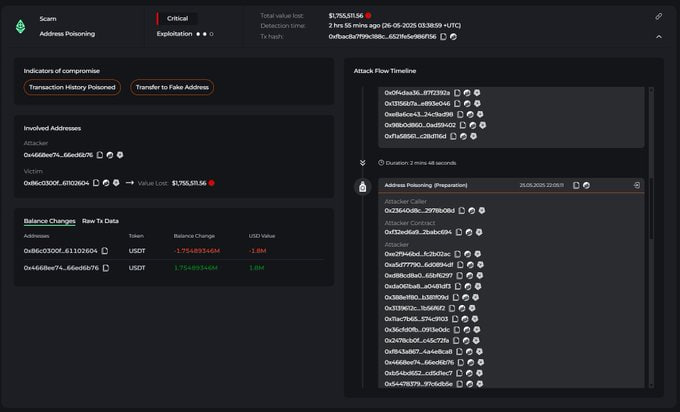This screenshot has height=412, width=680.
Task: Switch to the Raw Tx Data tab
Action: point(100,221)
